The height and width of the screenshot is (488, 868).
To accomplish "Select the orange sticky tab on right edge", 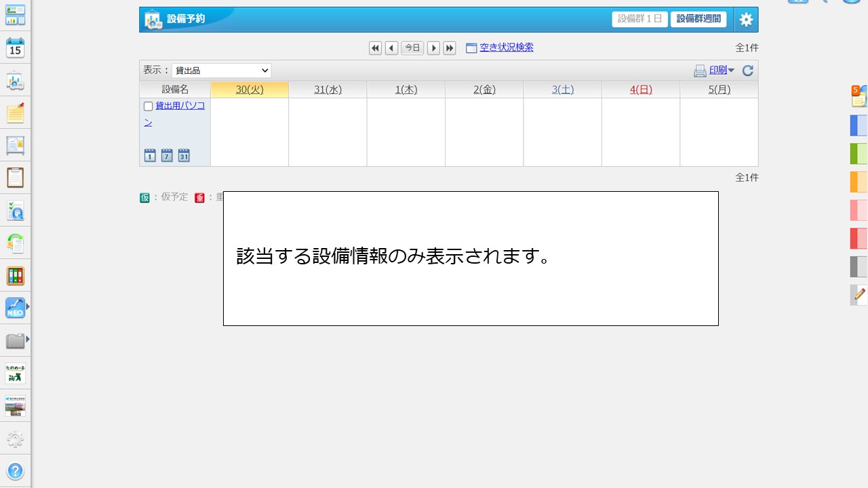I will pos(859,182).
